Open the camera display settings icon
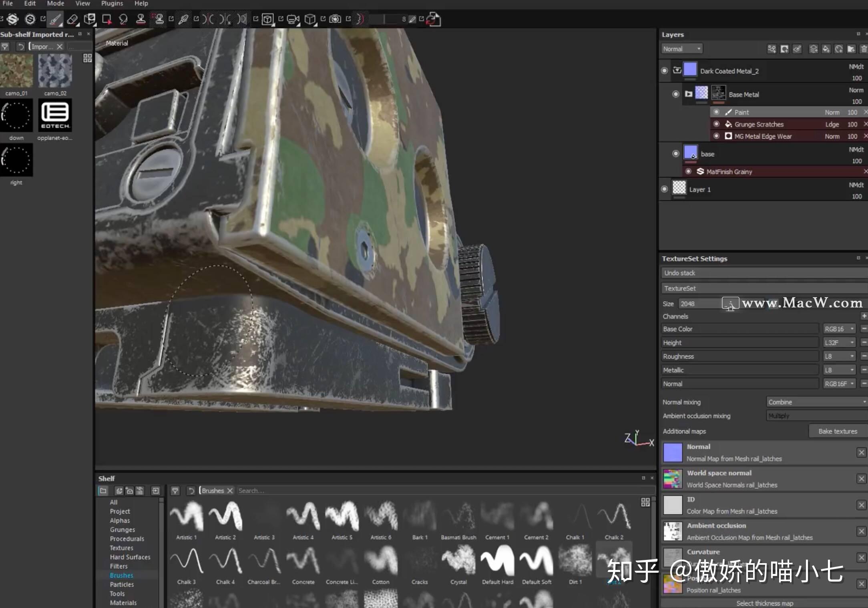This screenshot has width=868, height=608. coord(293,19)
